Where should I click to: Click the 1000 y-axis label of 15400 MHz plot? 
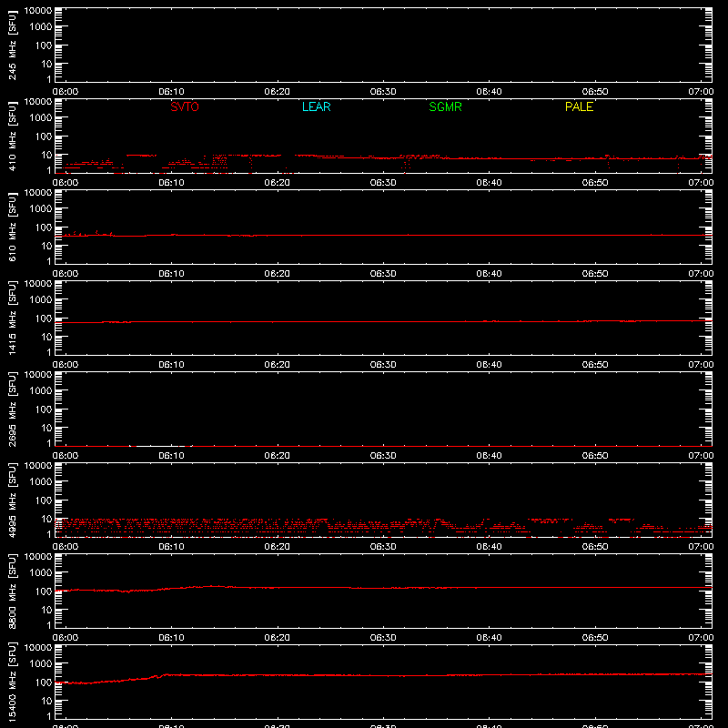coord(41,664)
